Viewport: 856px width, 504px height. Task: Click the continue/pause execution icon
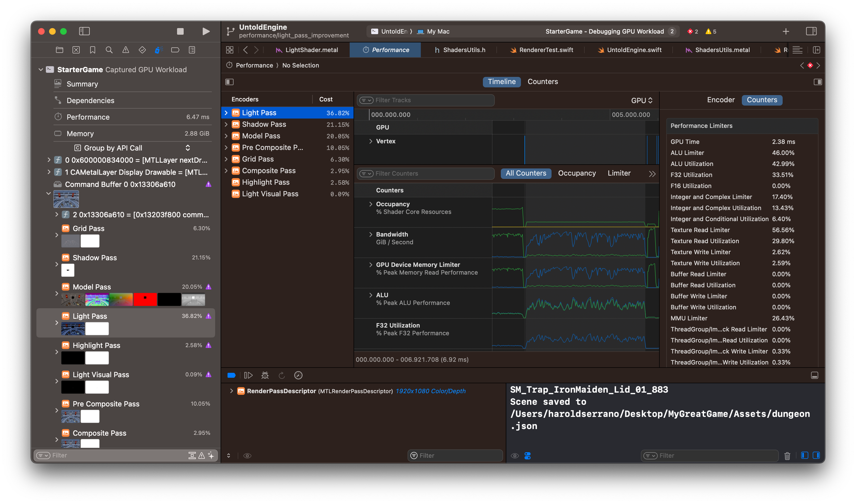tap(248, 375)
